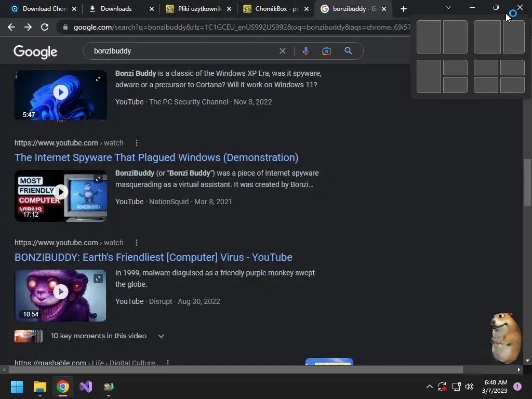Open the taskbar app beside Visual Studio
This screenshot has width=532, height=399.
coord(109,387)
